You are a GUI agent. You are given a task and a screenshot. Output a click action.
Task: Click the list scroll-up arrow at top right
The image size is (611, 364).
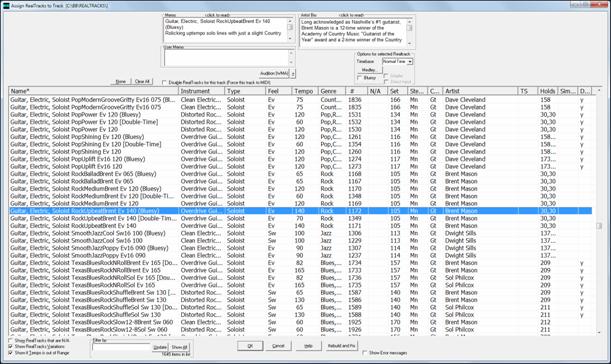(599, 90)
